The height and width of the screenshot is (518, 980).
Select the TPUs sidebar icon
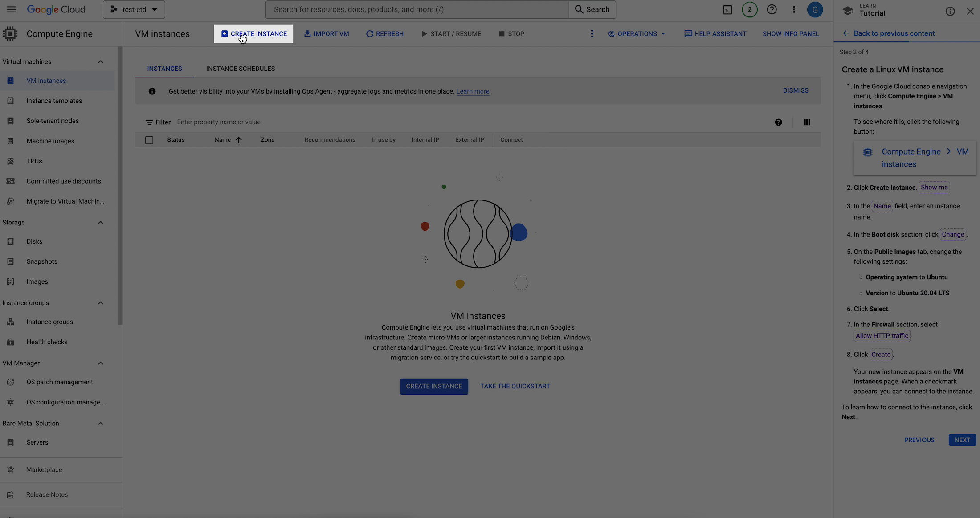click(11, 161)
